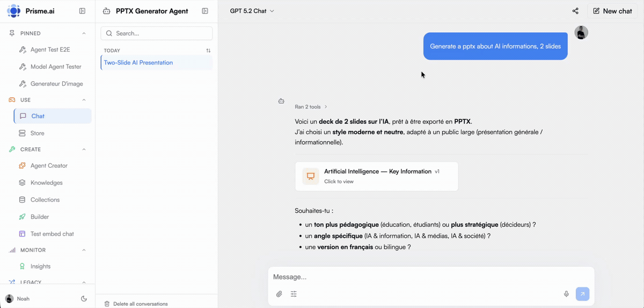Open Agent Test E2E pinned agent

pyautogui.click(x=50, y=49)
